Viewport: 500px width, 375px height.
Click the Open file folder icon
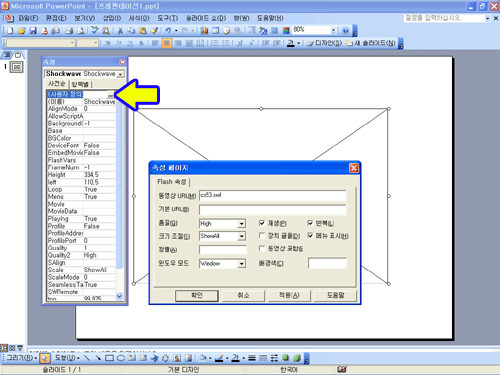(22, 31)
